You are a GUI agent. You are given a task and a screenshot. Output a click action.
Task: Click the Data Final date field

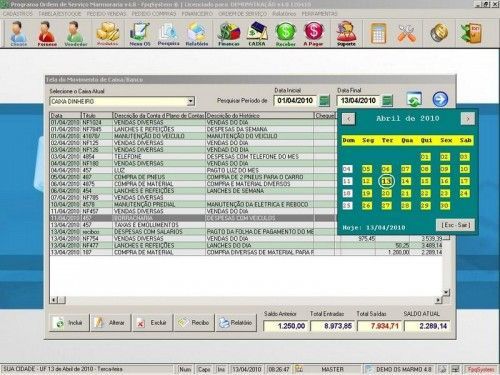[358, 100]
